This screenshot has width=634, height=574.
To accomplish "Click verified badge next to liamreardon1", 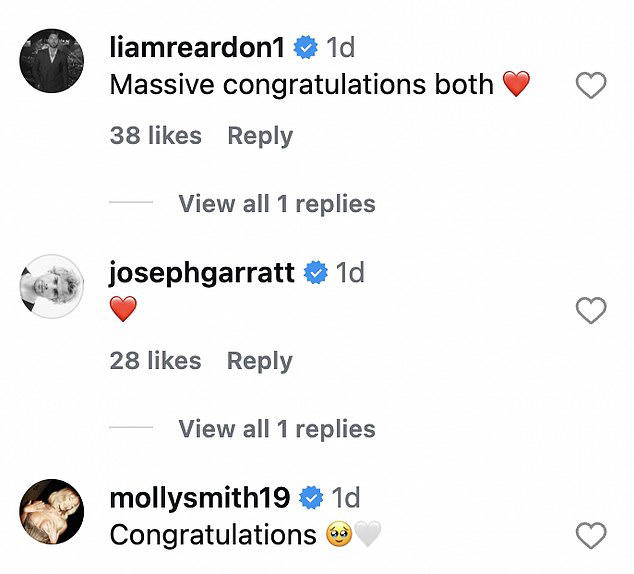I will pyautogui.click(x=307, y=47).
